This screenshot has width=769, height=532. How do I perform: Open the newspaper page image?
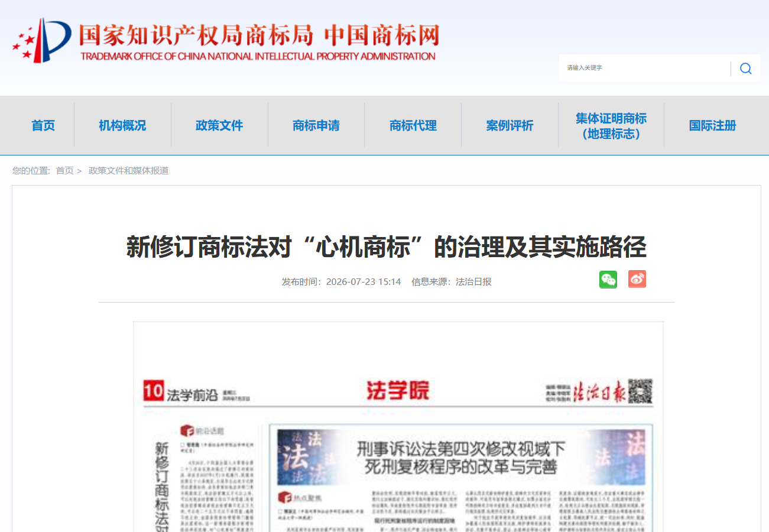point(398,427)
